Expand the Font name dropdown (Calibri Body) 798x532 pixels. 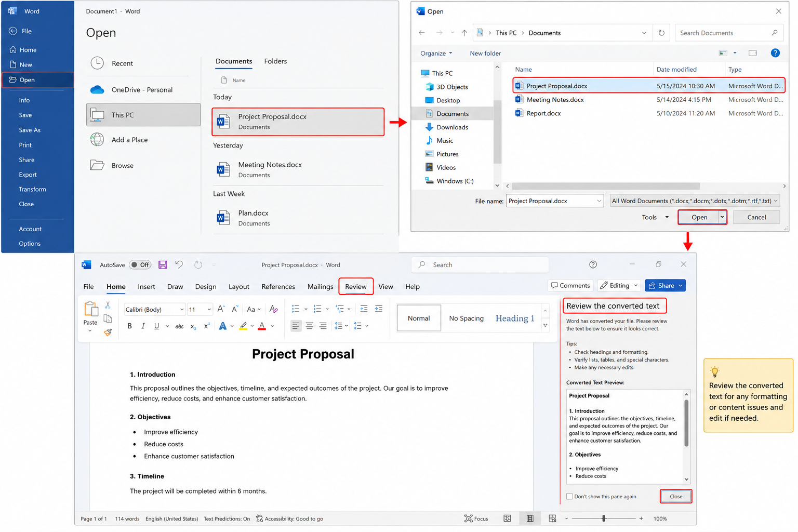[x=182, y=310]
